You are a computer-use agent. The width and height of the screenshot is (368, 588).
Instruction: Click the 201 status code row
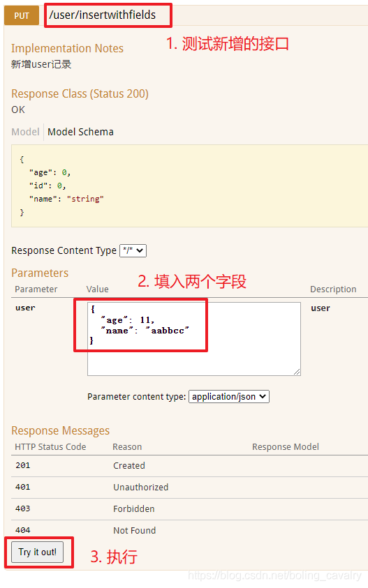[190, 466]
